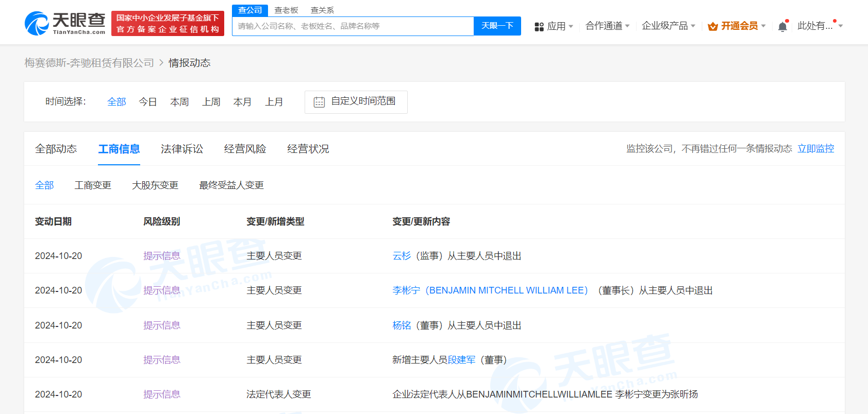Click 情报动态 breadcrumb text

click(x=190, y=63)
